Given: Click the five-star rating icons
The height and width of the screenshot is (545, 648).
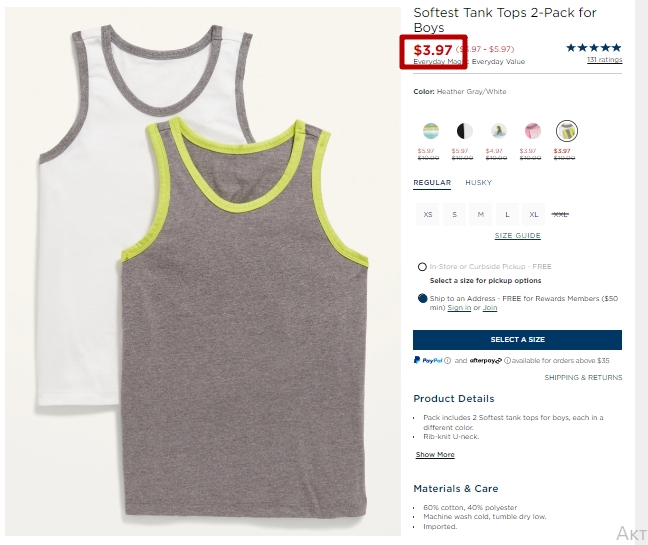Looking at the screenshot, I should pyautogui.click(x=594, y=48).
